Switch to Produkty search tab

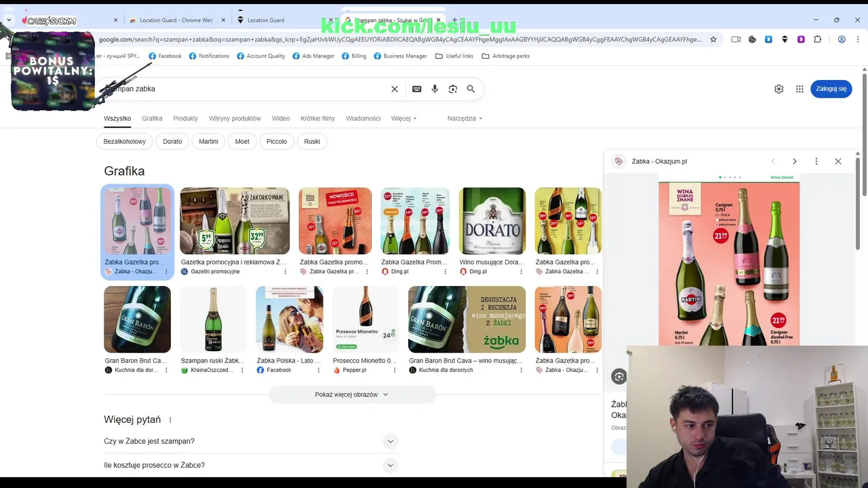[185, 119]
